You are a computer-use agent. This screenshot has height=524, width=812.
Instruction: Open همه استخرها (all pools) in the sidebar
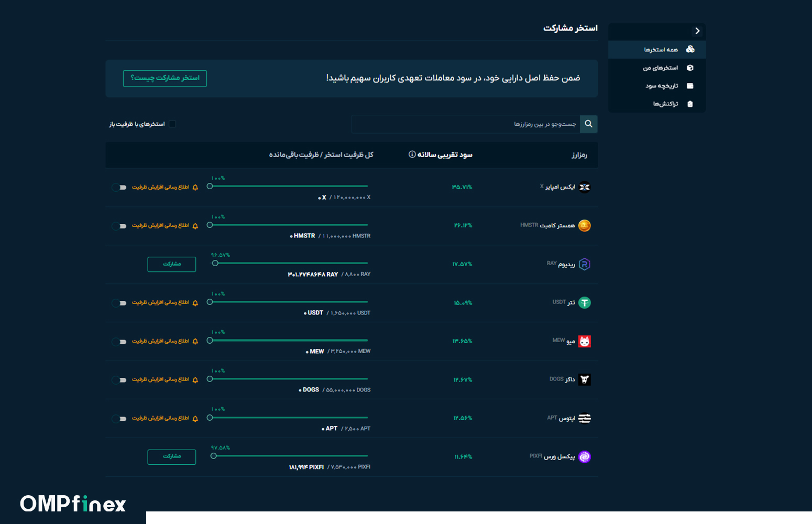pos(657,49)
